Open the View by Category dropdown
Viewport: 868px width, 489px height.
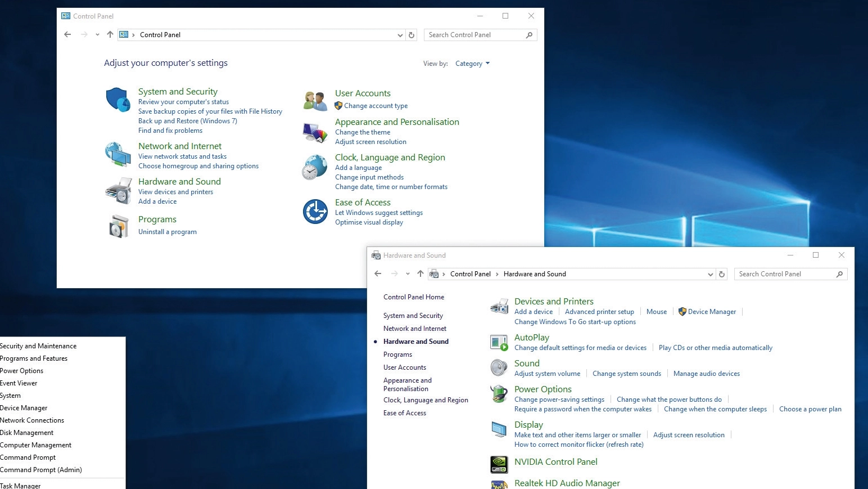coord(472,64)
